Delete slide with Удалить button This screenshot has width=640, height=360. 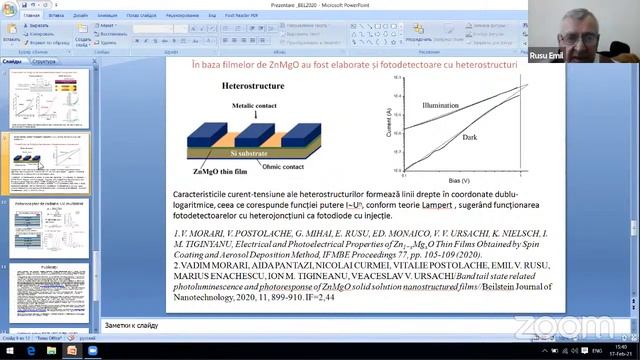pos(105,42)
